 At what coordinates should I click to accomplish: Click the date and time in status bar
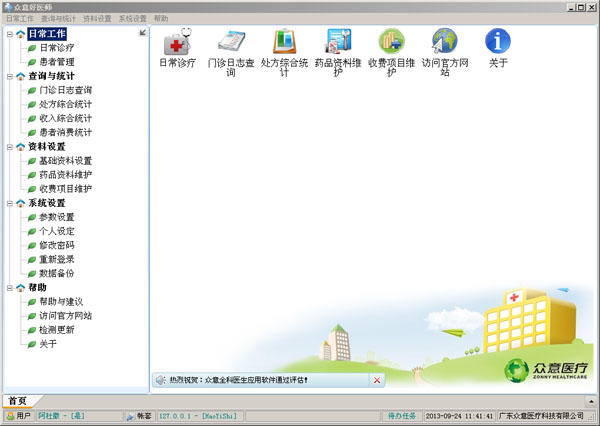(x=459, y=416)
